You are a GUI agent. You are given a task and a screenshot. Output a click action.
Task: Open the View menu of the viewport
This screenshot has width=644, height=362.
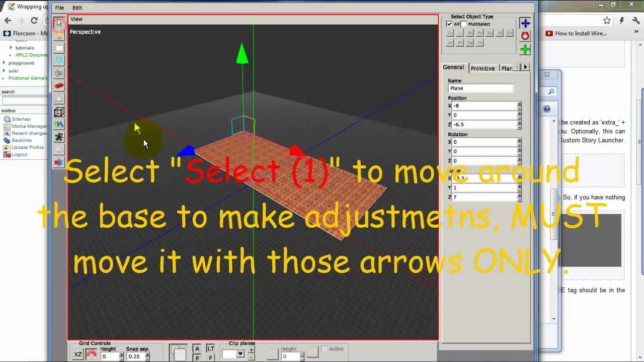tap(76, 19)
